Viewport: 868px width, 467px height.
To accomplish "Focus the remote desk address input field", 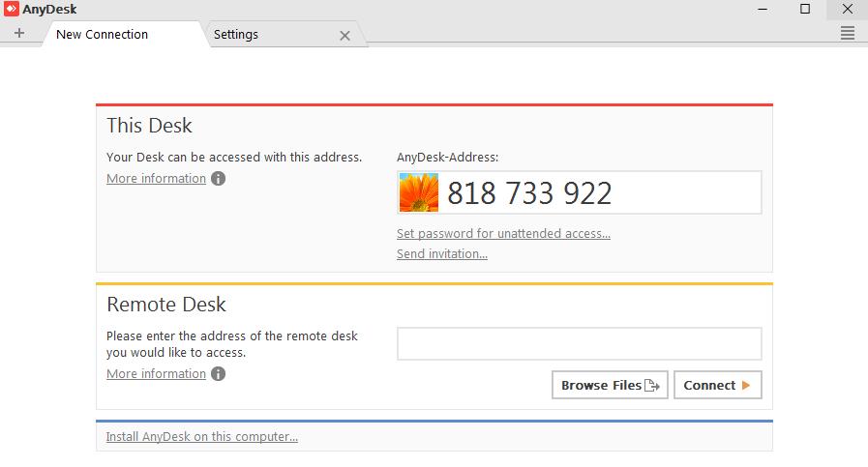I will [579, 344].
